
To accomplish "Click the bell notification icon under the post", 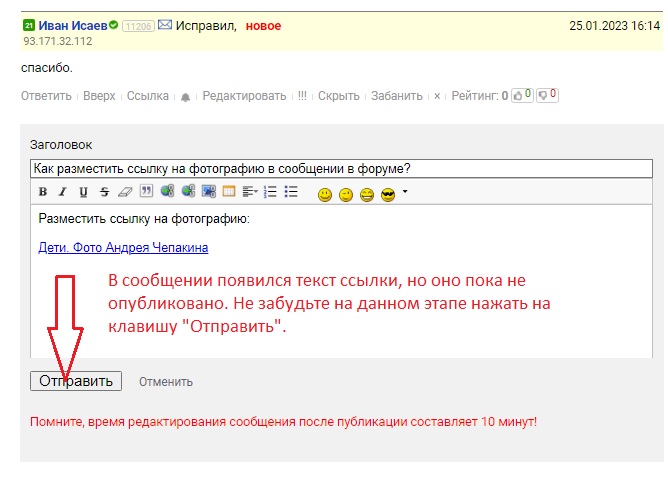I will coord(185,98).
